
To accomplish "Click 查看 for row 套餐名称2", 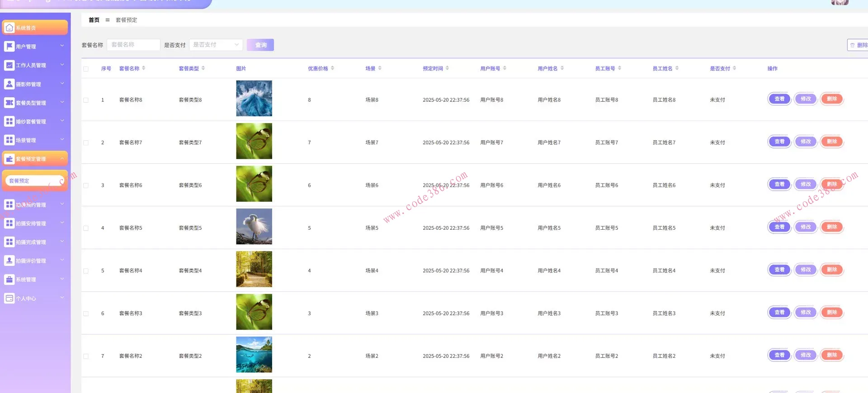I will 779,355.
